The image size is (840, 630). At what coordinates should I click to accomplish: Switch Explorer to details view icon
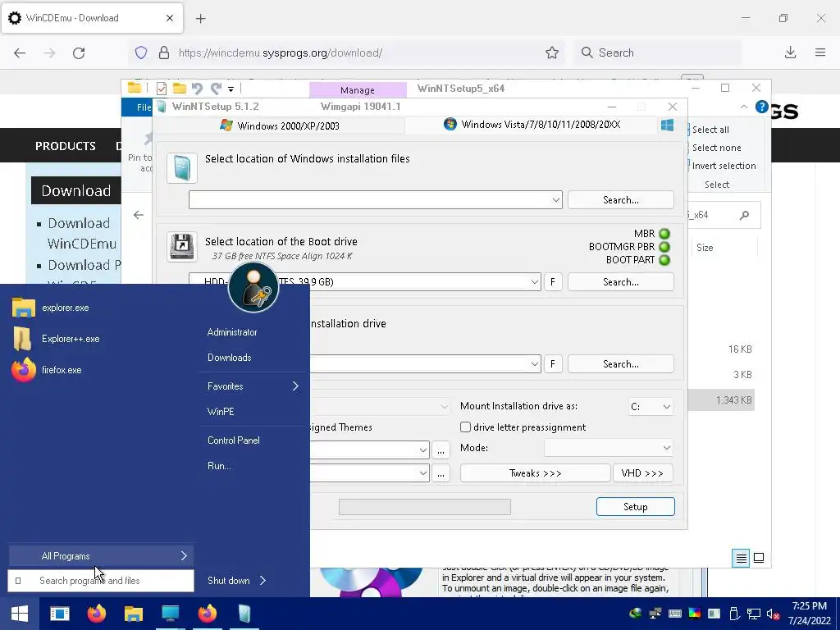[x=741, y=558]
